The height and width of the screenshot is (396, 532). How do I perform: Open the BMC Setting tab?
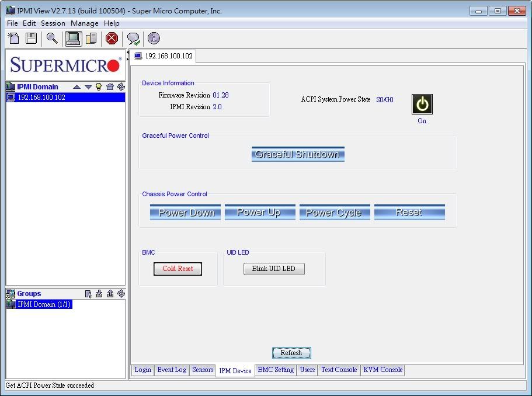(x=276, y=370)
